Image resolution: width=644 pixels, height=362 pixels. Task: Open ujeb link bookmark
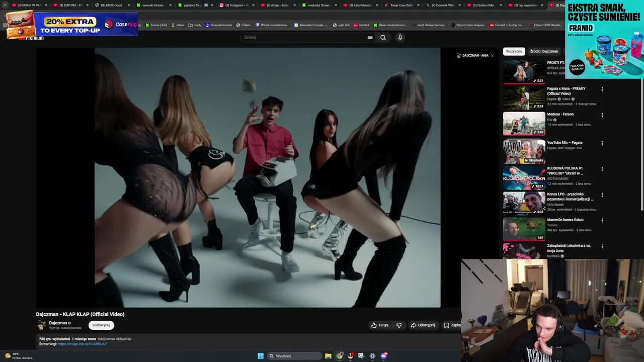[x=342, y=25]
